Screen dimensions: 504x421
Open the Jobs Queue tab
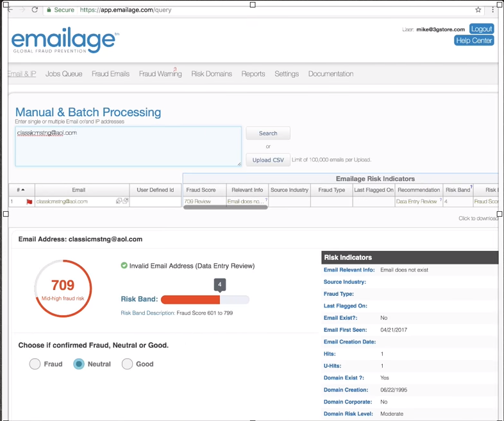(63, 74)
